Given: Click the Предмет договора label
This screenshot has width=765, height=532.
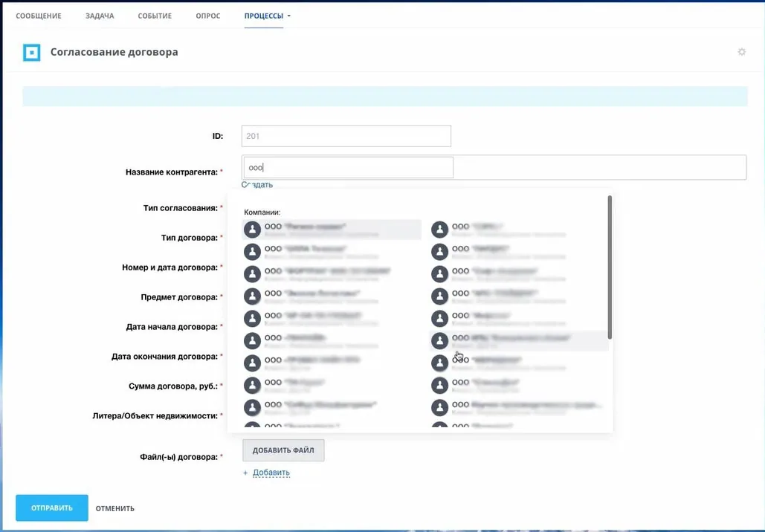Looking at the screenshot, I should point(179,297).
